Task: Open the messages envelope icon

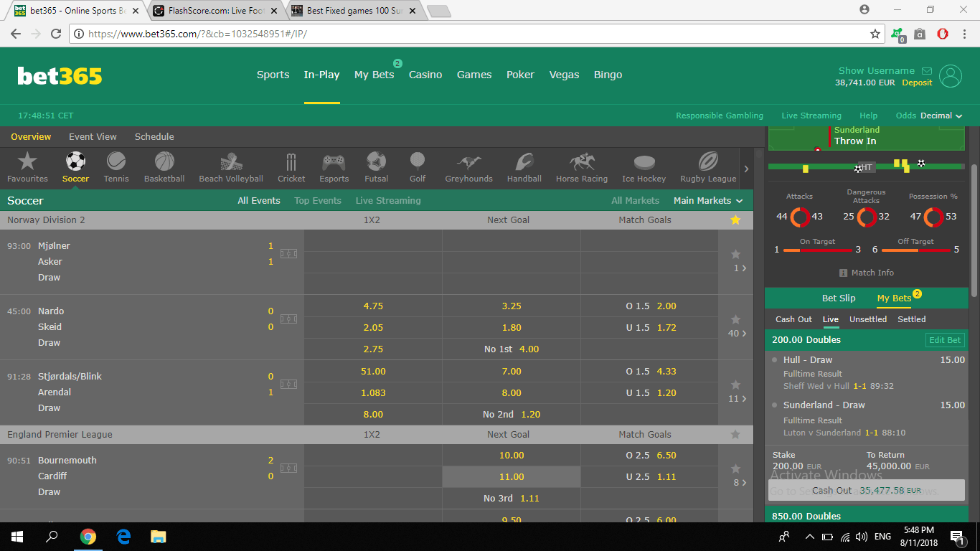Action: pos(927,71)
